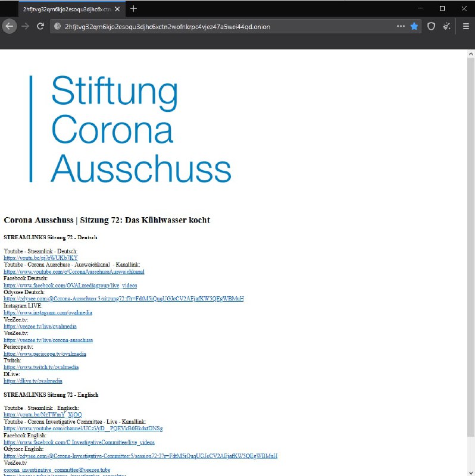This screenshot has height=476, width=475.
Task: Open the CoronaAusschussAusweichkanal YouTube link
Action: pyautogui.click(x=74, y=272)
